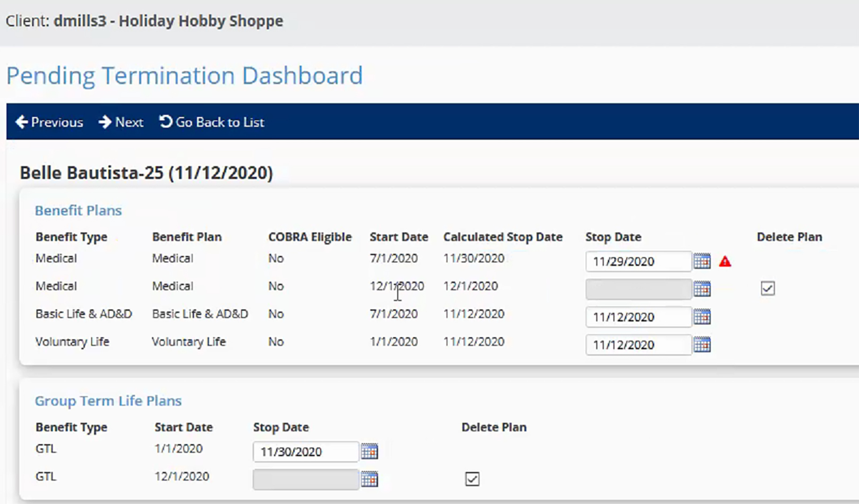Click the Benefit Plans section heading
The image size is (859, 504).
tap(78, 210)
